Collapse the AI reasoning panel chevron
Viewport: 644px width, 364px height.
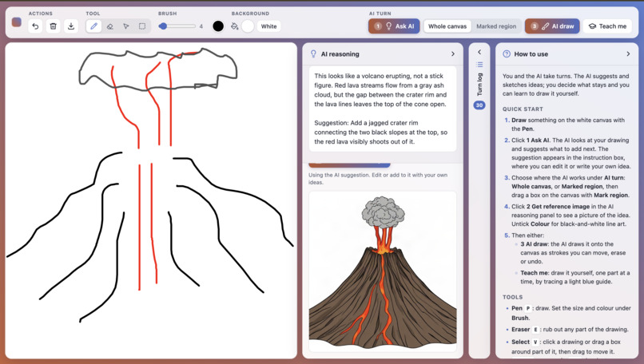[x=453, y=53]
